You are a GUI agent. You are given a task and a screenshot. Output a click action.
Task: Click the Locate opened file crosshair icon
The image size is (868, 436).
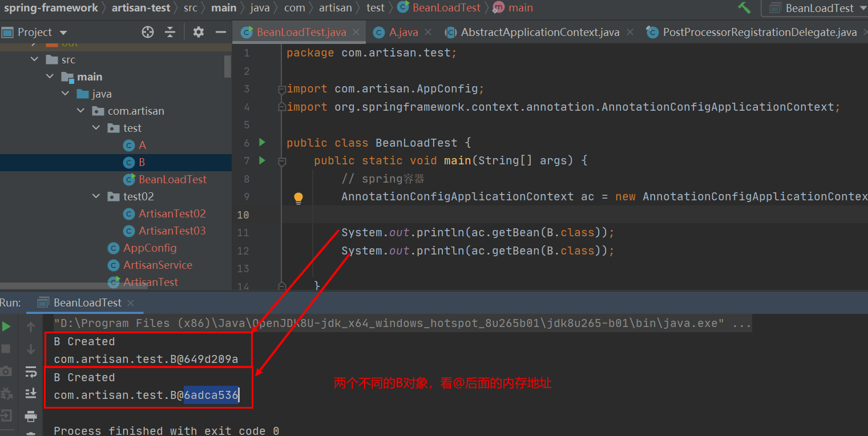click(x=148, y=32)
